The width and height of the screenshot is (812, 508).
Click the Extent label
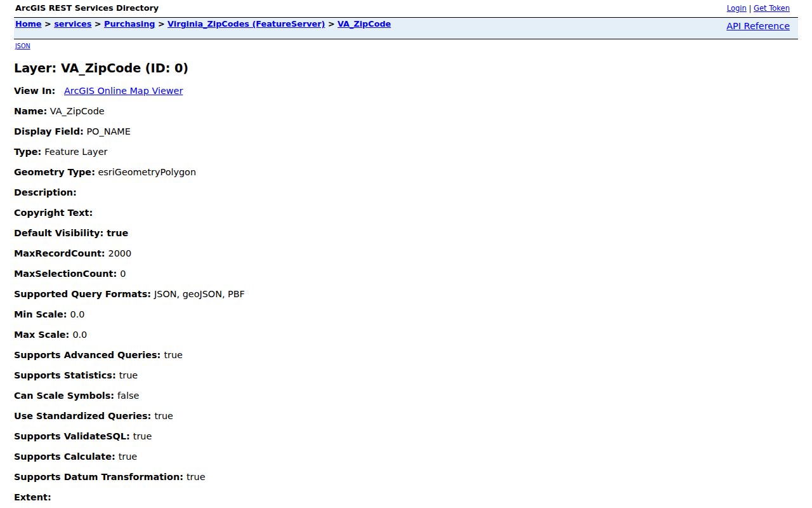[32, 497]
